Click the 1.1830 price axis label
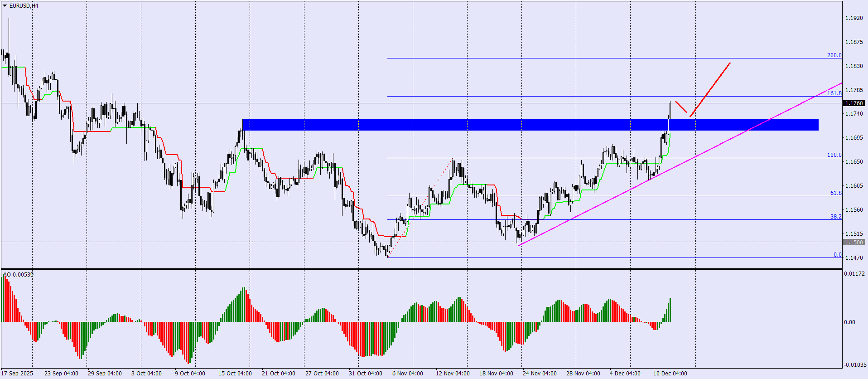The width and height of the screenshot is (868, 379). (x=854, y=66)
